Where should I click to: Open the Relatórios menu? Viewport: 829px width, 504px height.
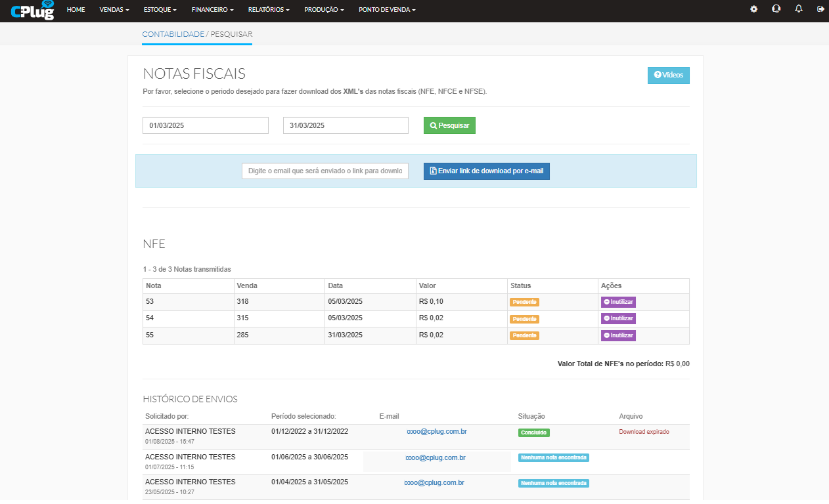(269, 10)
